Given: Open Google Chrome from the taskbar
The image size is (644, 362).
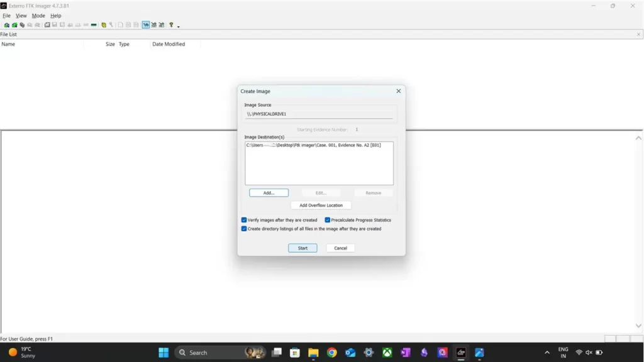Looking at the screenshot, I should [x=332, y=353].
